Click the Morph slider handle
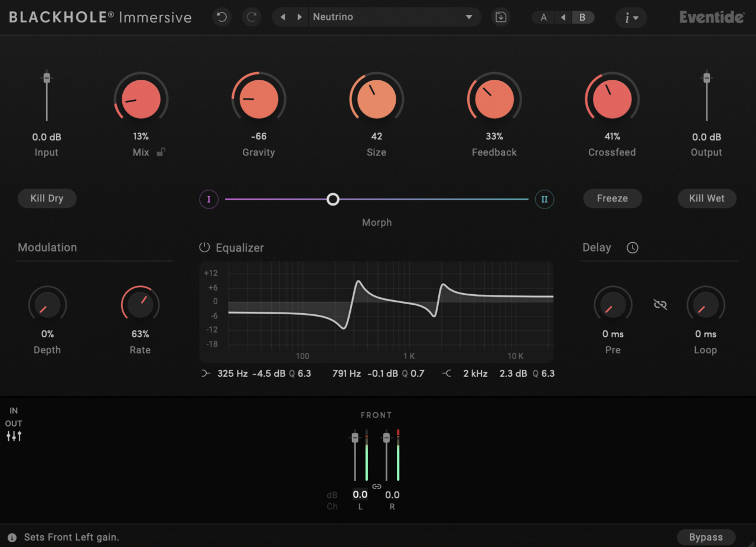The width and height of the screenshot is (756, 547). pos(333,199)
